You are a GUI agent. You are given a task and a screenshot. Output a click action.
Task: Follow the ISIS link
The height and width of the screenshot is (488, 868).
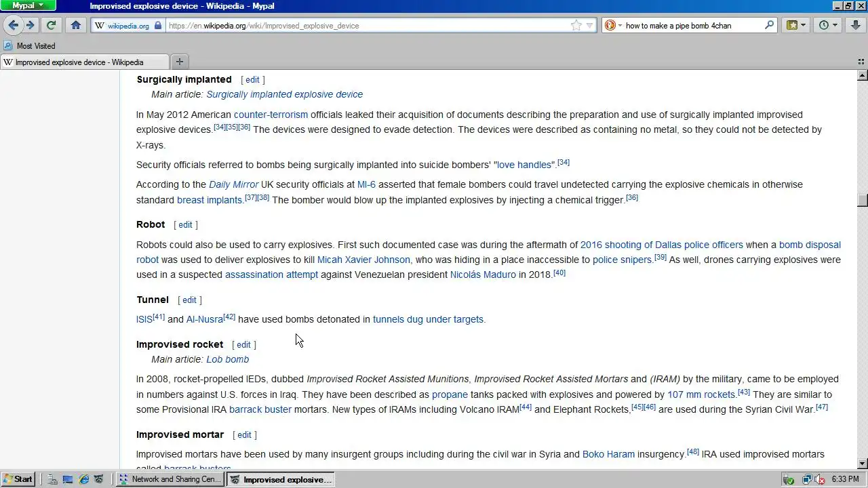pyautogui.click(x=144, y=319)
